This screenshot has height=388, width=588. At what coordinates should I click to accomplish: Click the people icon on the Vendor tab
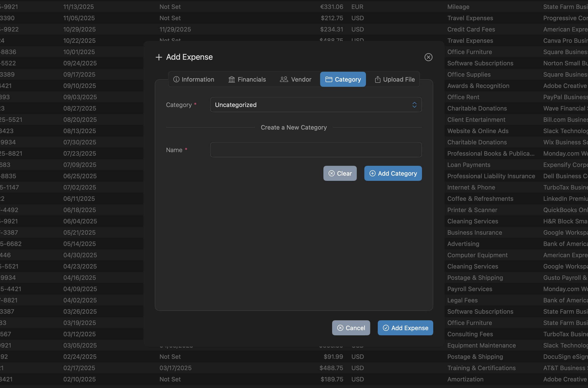pos(284,79)
